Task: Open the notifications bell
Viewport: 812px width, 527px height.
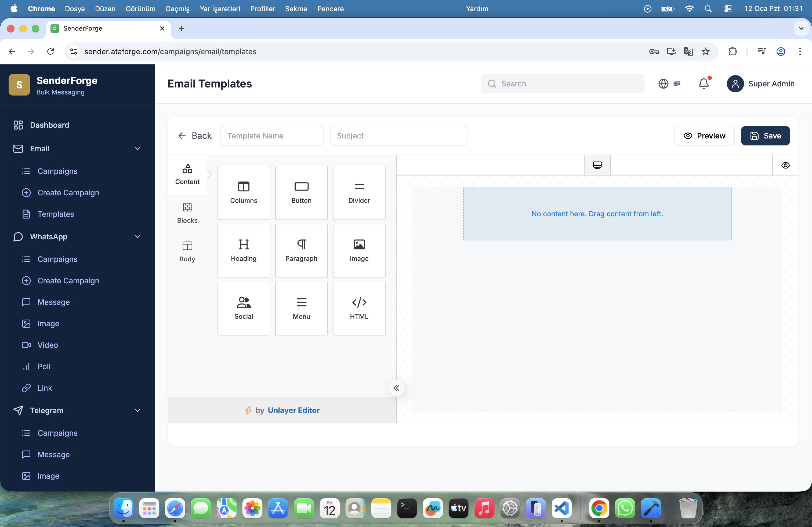Action: 704,83
